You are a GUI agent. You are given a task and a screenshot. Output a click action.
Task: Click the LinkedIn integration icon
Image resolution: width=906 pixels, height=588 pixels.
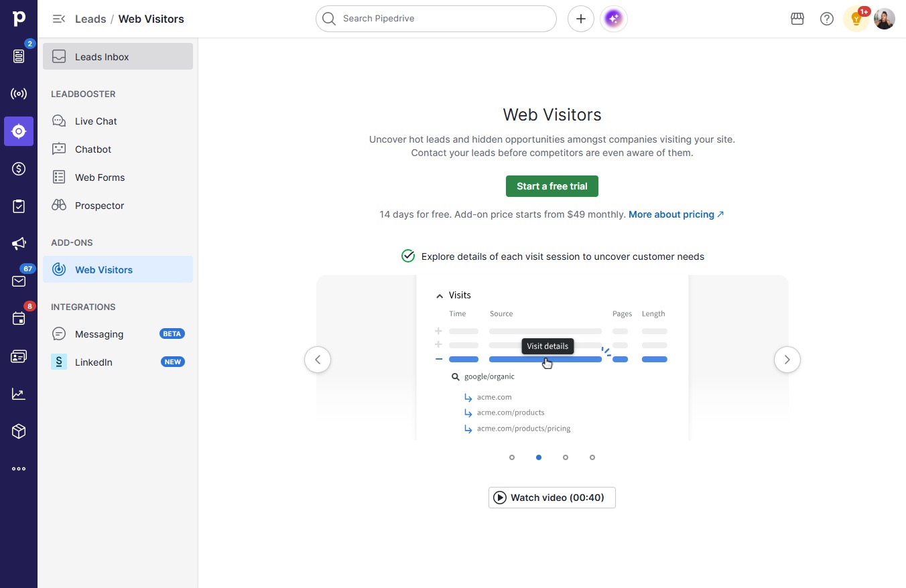(59, 362)
